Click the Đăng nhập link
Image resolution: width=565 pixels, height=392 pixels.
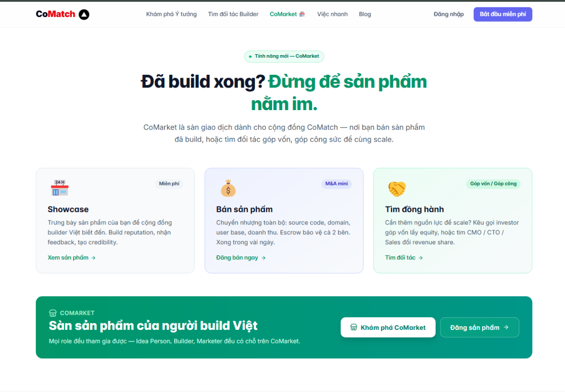coord(449,14)
